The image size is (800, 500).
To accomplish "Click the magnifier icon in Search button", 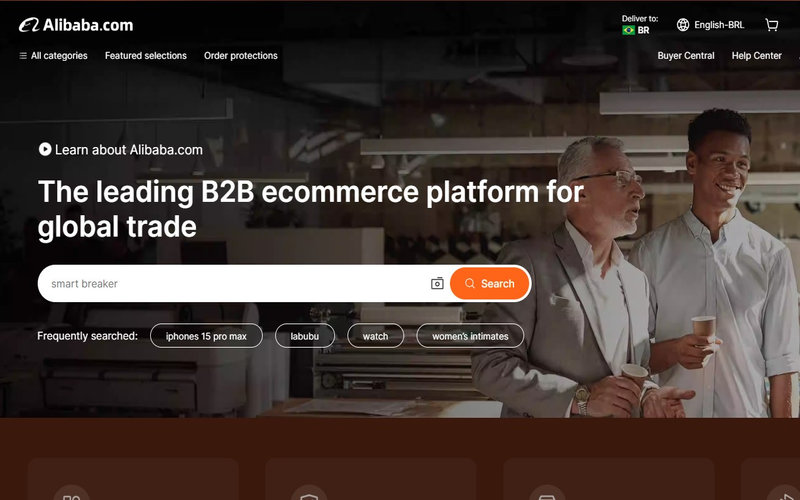I will (470, 283).
